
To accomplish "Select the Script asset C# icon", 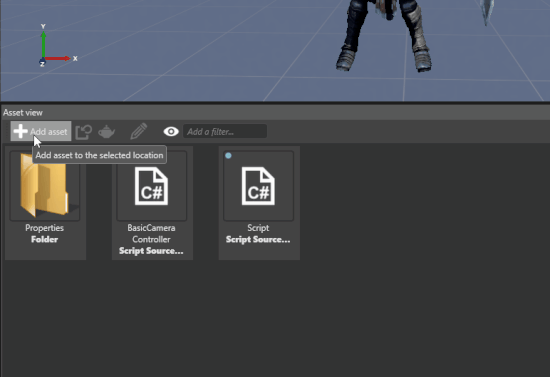I will (x=258, y=186).
